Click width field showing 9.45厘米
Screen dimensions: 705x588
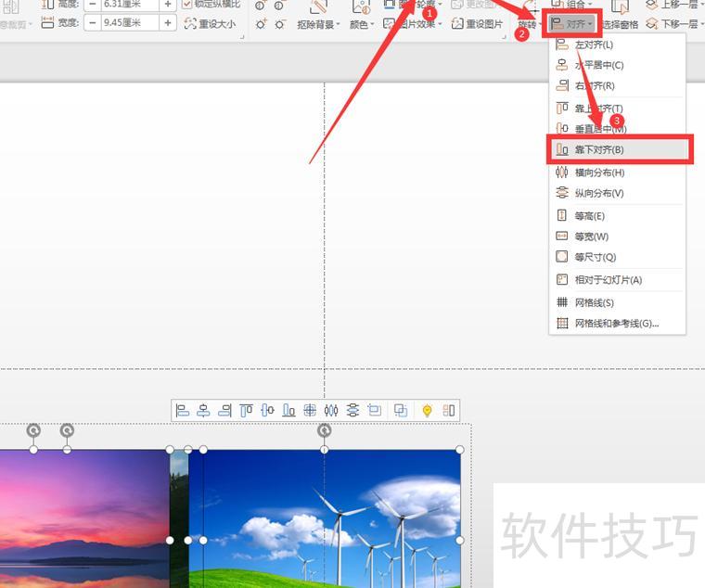point(130,22)
